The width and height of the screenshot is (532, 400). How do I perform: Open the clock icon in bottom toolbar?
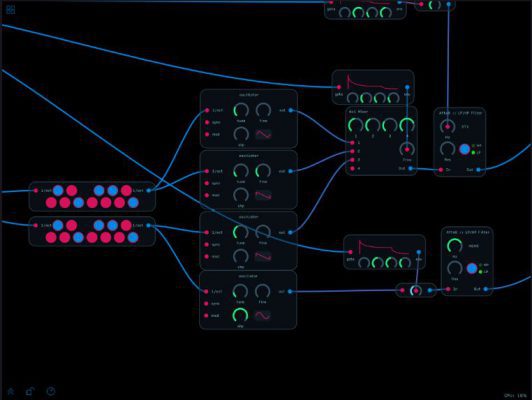tap(51, 391)
